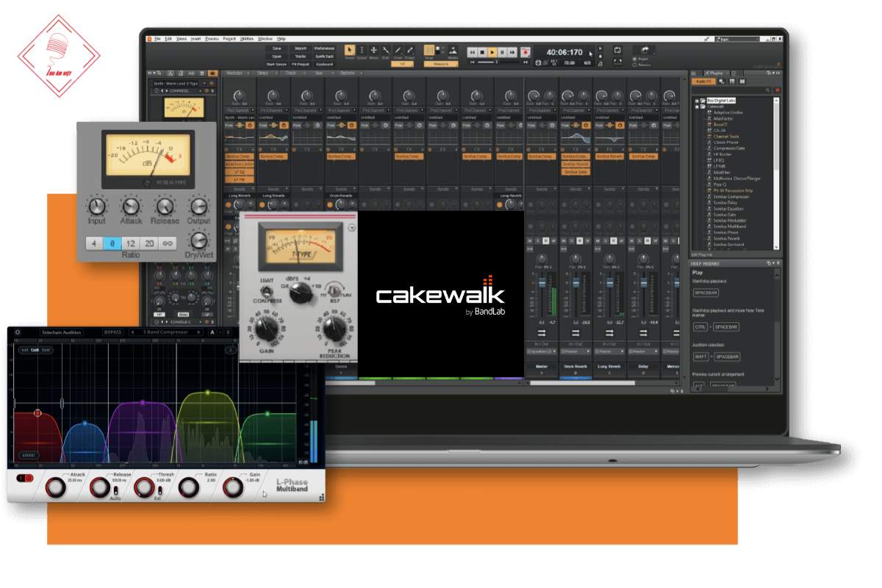
Task: Toggle the Auto release switch on L-Phase Multiband
Action: pyautogui.click(x=116, y=490)
